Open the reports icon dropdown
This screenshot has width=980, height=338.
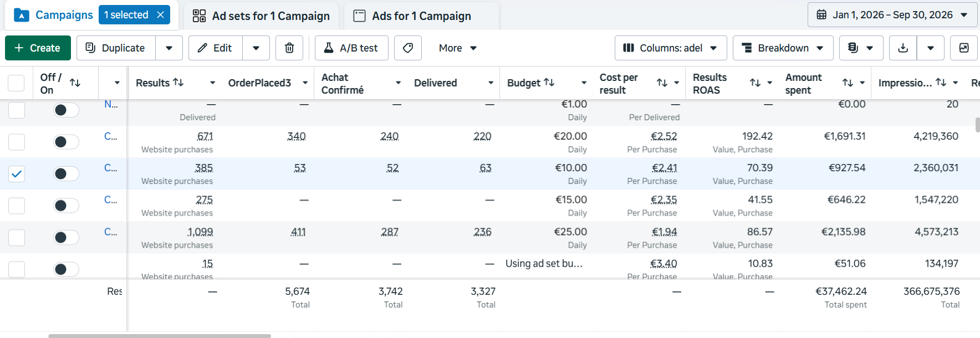coord(861,48)
